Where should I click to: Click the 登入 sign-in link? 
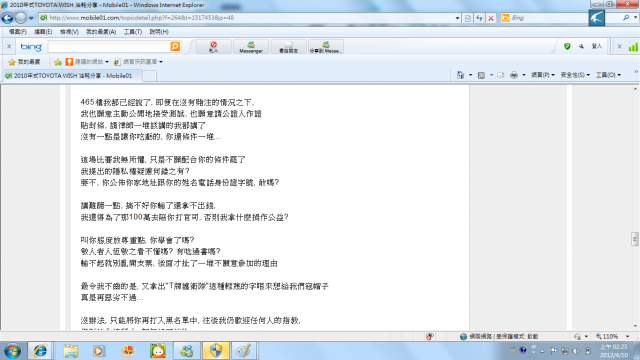tap(597, 47)
